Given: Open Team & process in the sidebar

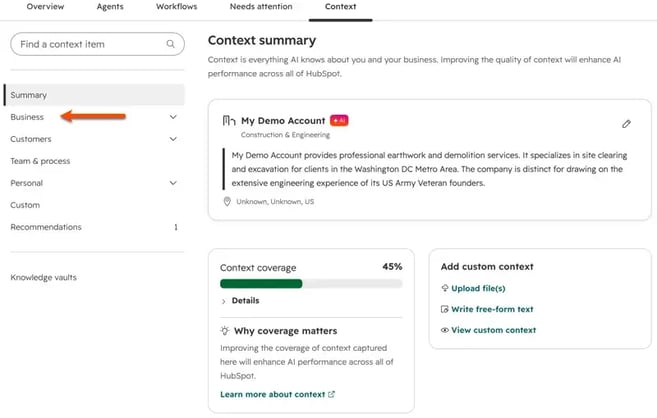Looking at the screenshot, I should coord(40,161).
